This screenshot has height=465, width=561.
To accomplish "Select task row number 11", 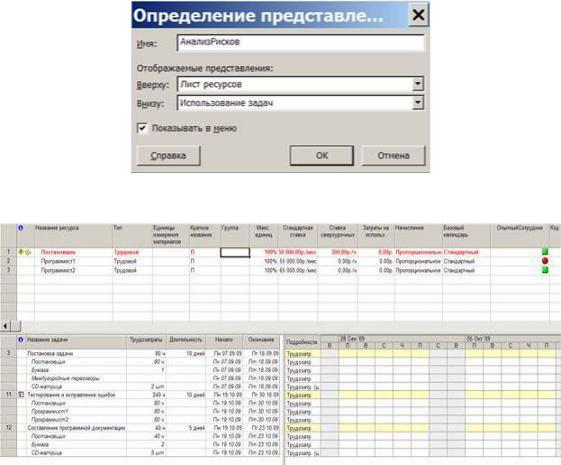I will (x=9, y=395).
